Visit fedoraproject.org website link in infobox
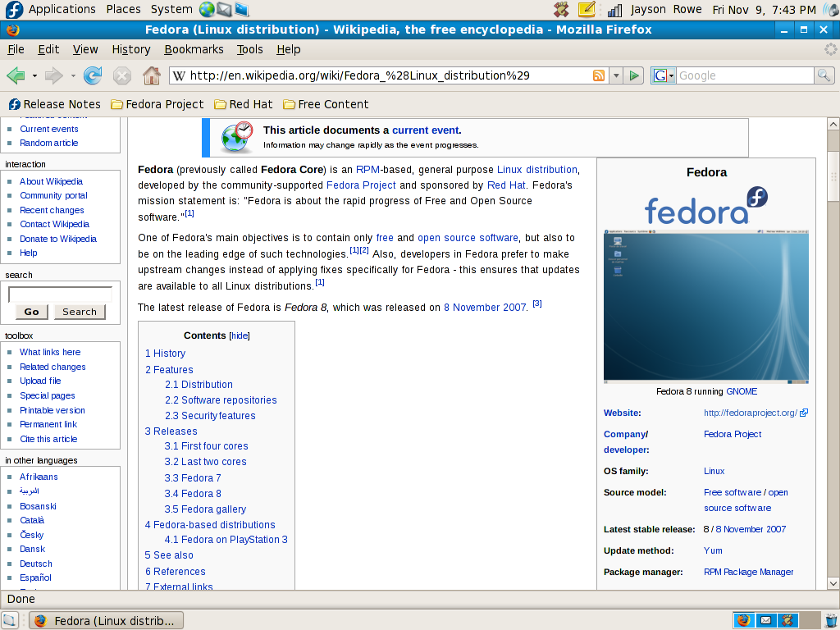Screen dimensions: 840x630 (751, 413)
